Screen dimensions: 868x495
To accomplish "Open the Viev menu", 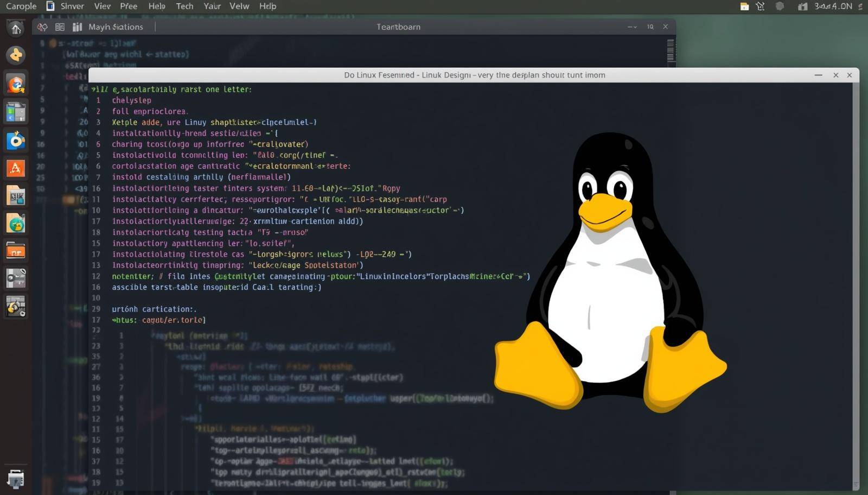I will coord(103,6).
